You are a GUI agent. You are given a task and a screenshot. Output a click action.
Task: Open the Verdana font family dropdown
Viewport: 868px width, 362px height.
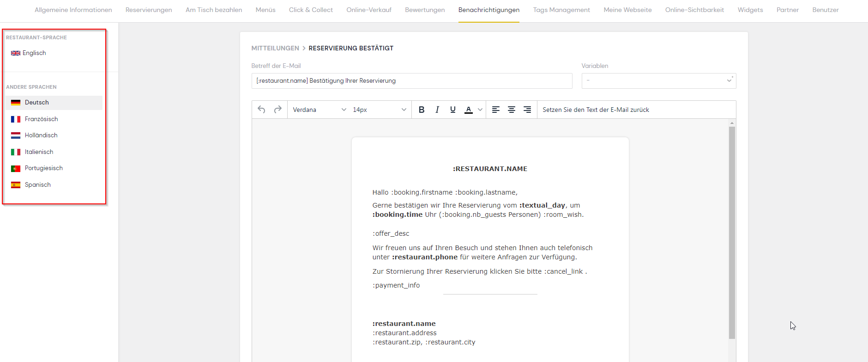point(319,110)
